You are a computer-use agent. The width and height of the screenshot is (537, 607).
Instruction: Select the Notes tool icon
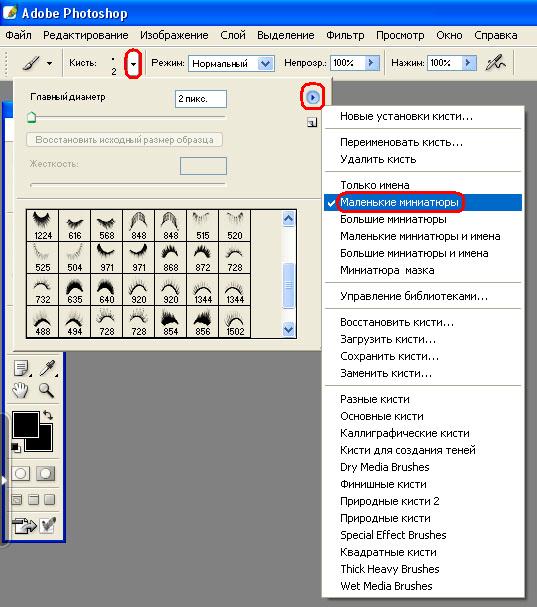coord(21,368)
